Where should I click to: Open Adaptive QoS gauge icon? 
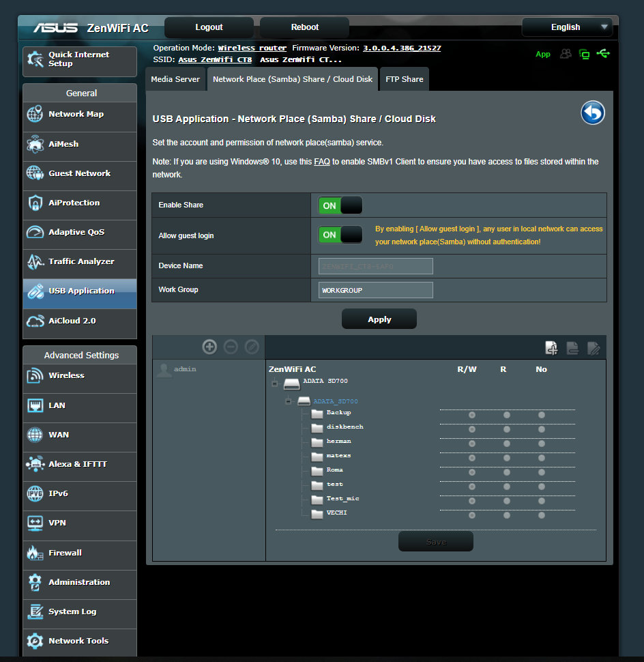point(35,232)
